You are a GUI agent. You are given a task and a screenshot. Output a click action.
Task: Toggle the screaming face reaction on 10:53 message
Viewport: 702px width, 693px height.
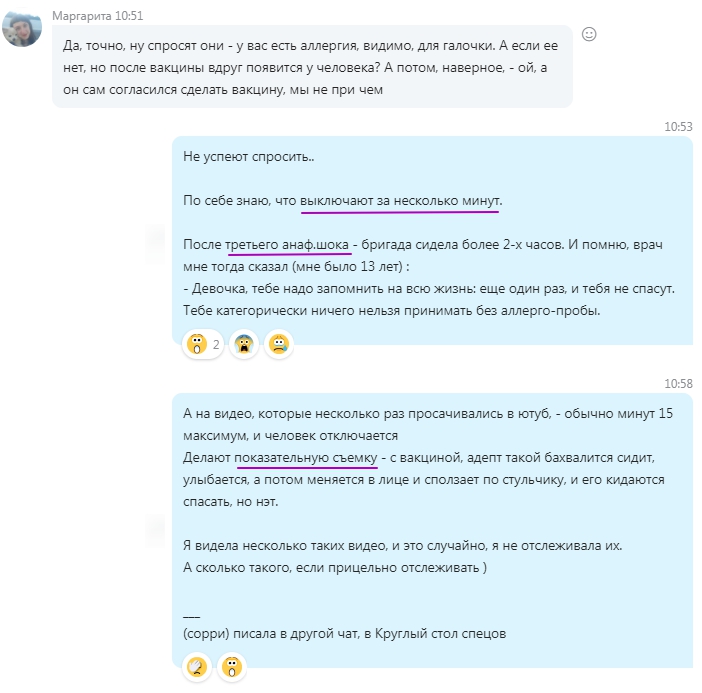244,344
